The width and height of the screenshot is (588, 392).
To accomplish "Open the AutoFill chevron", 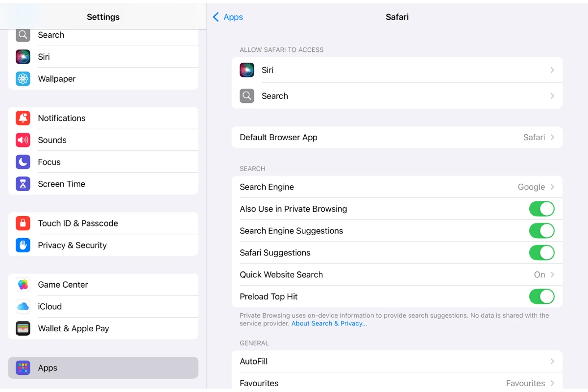I will pos(552,362).
